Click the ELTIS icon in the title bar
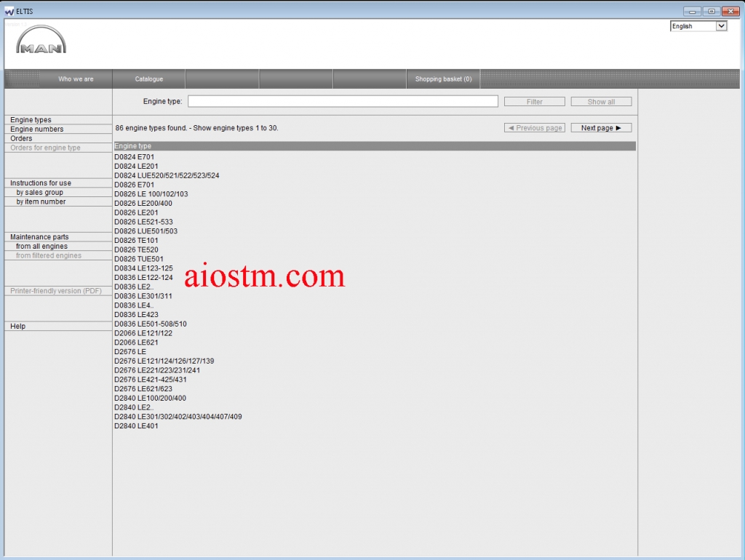The width and height of the screenshot is (745, 560). click(8, 10)
